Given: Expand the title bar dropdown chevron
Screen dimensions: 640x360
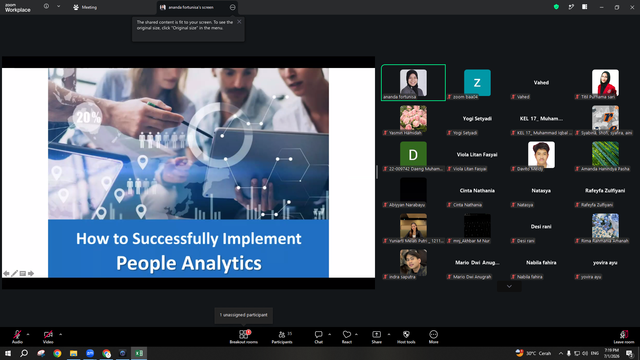Looking at the screenshot, I should click(58, 7).
